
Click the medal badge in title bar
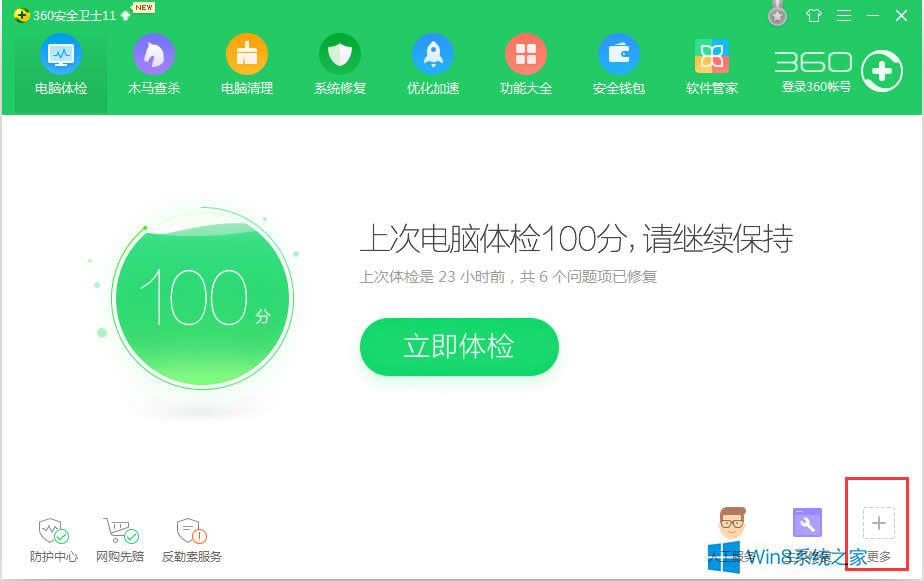point(777,15)
